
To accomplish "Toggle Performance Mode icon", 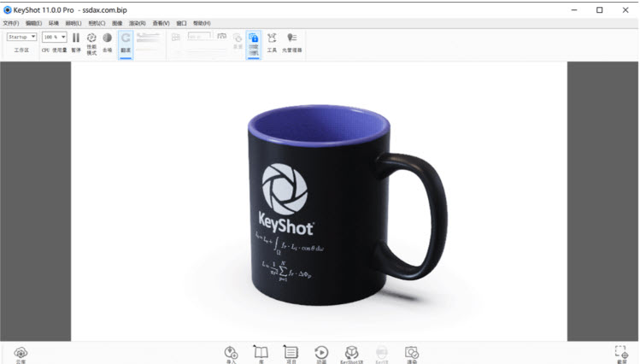I will coord(91,38).
